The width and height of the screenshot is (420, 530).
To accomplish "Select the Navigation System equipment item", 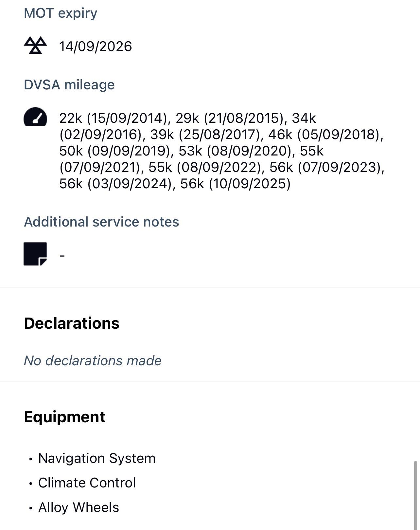I will 97,458.
